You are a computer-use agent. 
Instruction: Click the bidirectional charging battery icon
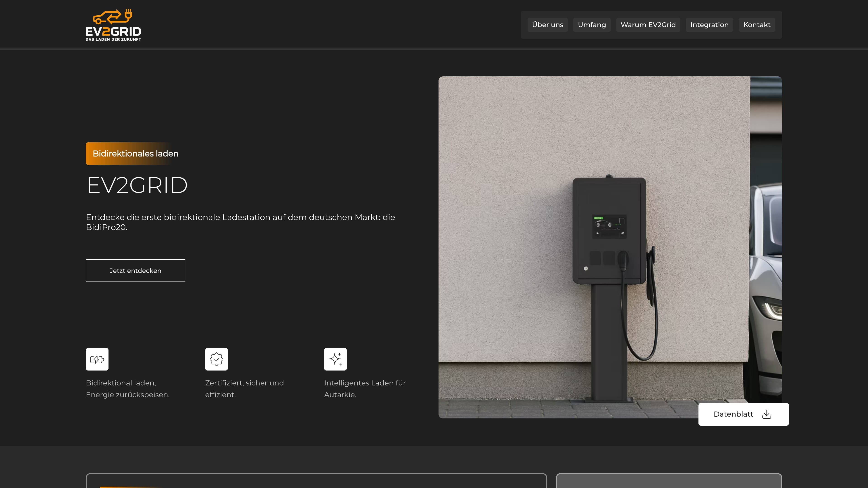point(97,359)
